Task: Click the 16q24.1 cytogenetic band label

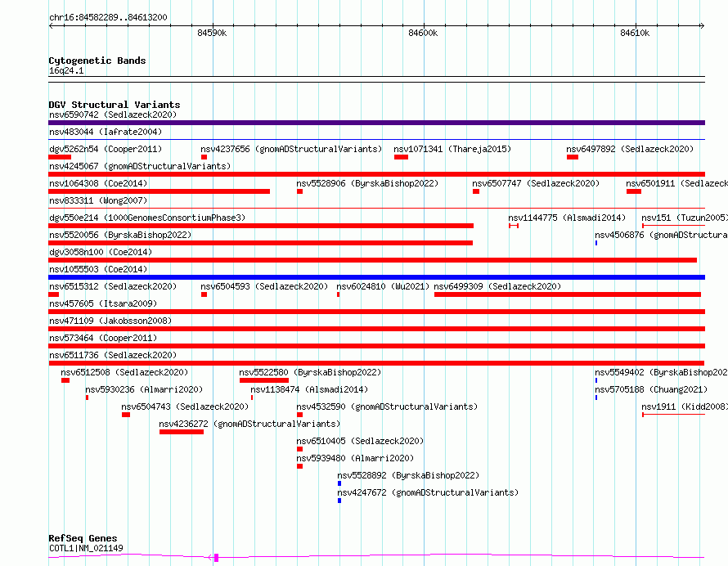Action: [x=66, y=70]
